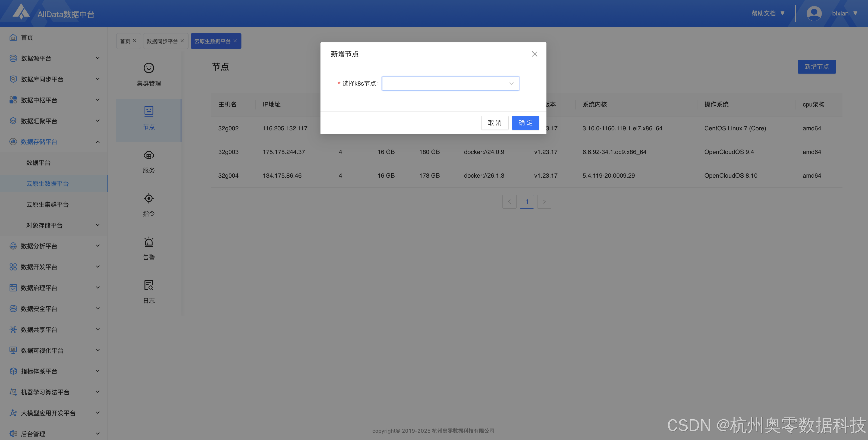
Task: Click the AllData logo icon
Action: pyautogui.click(x=21, y=12)
